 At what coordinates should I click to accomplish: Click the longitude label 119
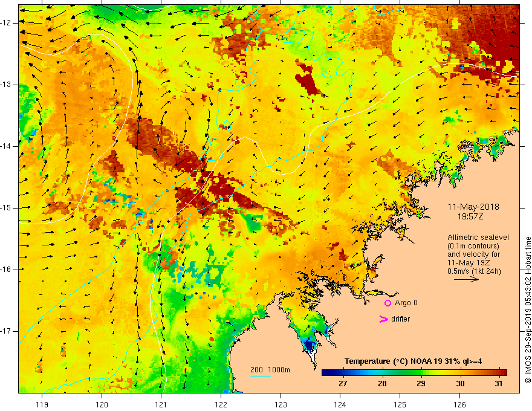coord(42,404)
